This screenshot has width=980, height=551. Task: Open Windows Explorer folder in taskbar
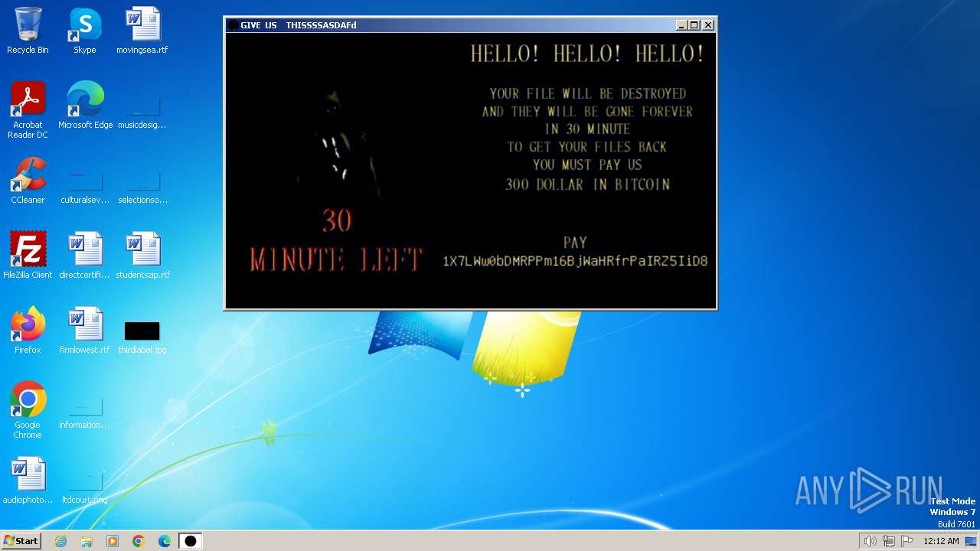coord(87,541)
